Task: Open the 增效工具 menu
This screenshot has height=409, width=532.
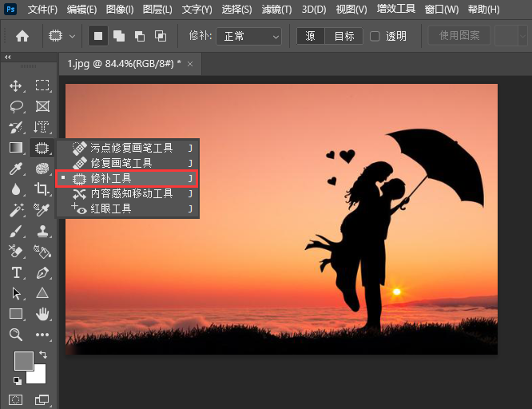Action: point(396,9)
